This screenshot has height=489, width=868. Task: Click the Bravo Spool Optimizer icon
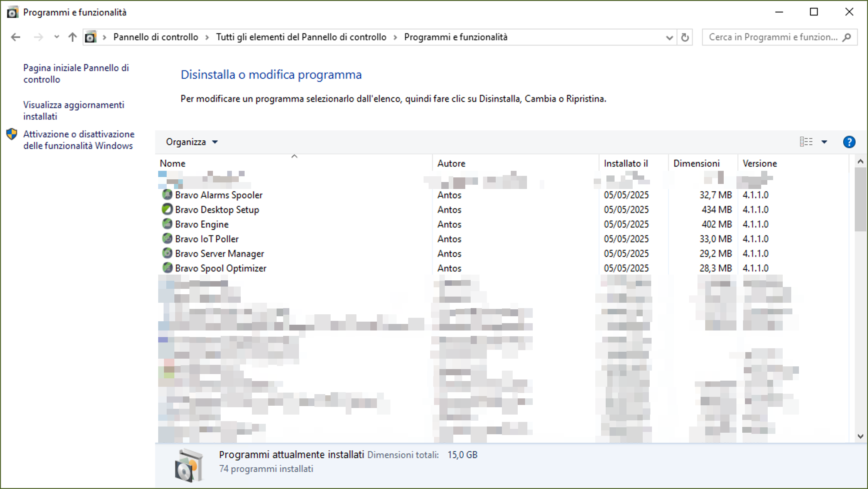[167, 268]
